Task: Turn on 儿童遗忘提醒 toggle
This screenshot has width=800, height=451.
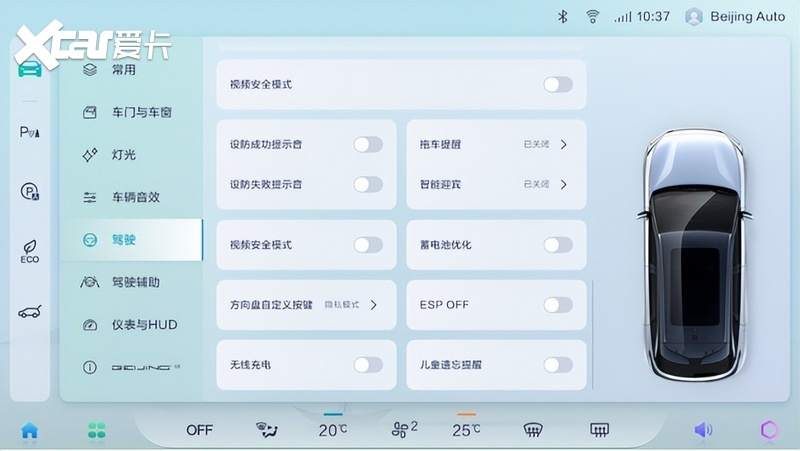Action: point(558,365)
